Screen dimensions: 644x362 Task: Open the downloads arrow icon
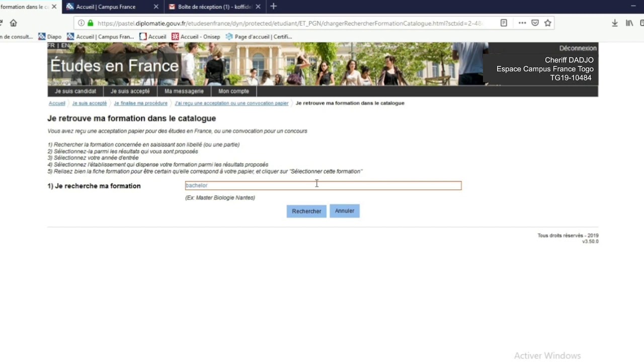615,23
